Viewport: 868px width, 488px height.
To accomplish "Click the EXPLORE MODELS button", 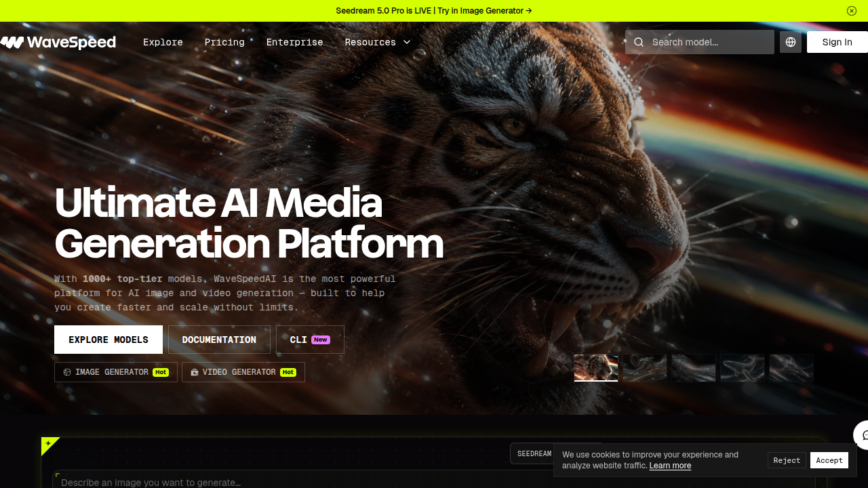I will pos(108,340).
